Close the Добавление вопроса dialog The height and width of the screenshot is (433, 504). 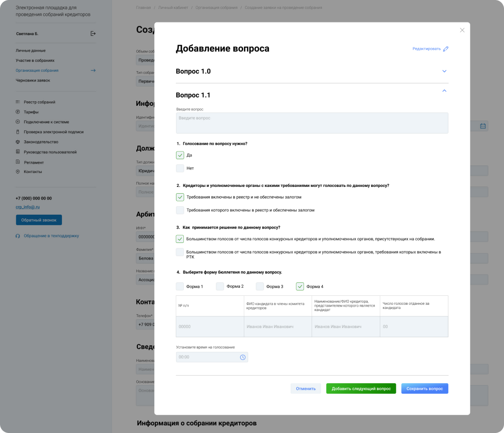pyautogui.click(x=462, y=30)
